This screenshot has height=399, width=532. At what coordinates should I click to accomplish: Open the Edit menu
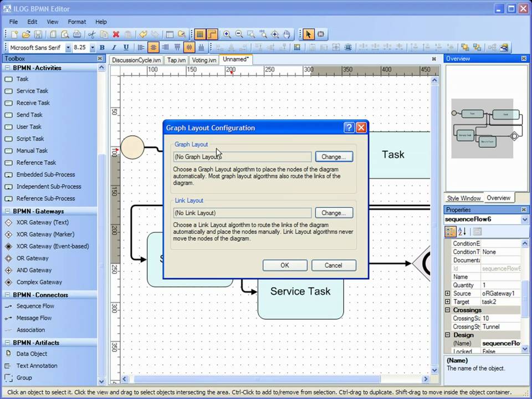pos(32,22)
